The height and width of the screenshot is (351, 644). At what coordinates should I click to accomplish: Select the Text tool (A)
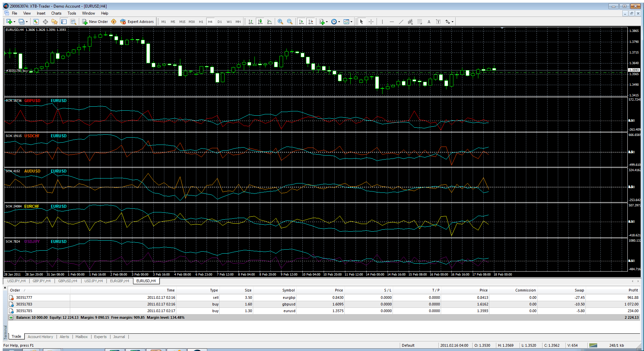429,22
